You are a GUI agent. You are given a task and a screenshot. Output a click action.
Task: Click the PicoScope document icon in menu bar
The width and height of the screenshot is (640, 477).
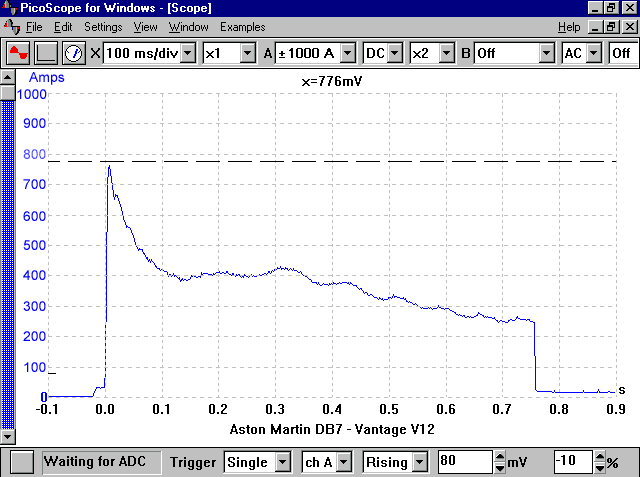pos(11,26)
